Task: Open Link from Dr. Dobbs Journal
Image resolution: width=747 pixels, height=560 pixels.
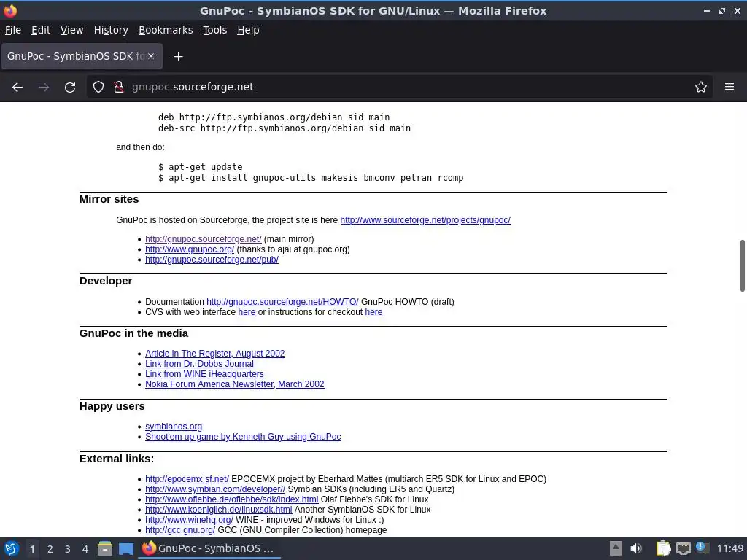Action: click(200, 364)
